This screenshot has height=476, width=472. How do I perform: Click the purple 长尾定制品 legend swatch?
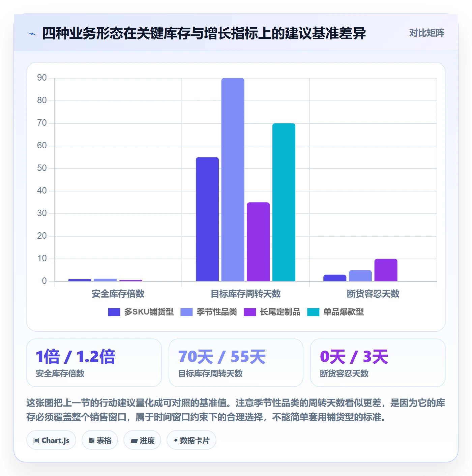(250, 312)
